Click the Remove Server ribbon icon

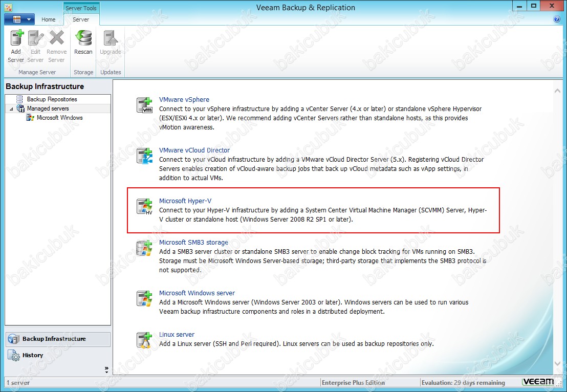[57, 38]
